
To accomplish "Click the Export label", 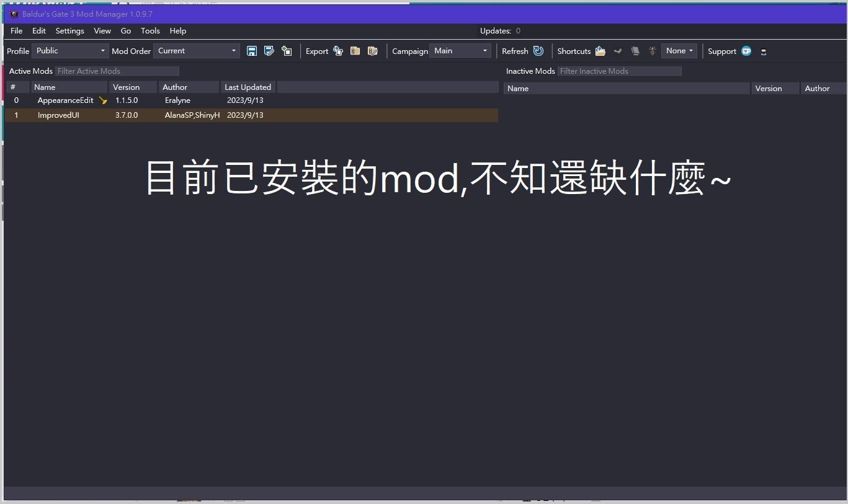I will [317, 51].
